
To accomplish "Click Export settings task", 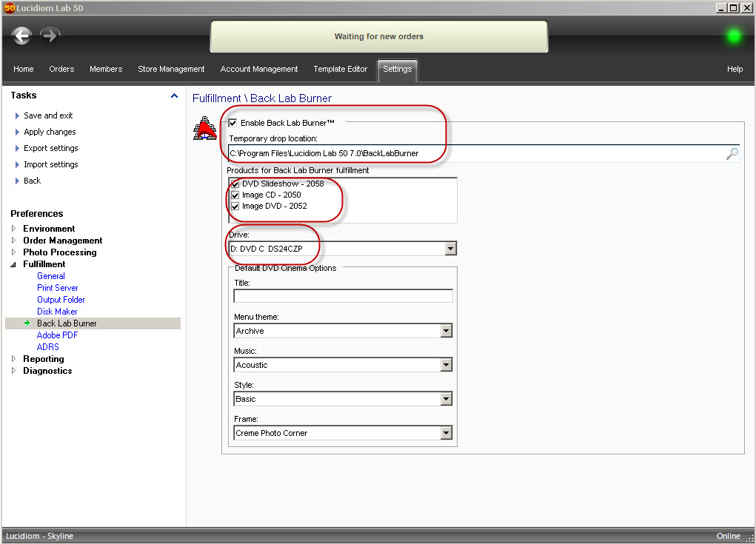I will [50, 149].
